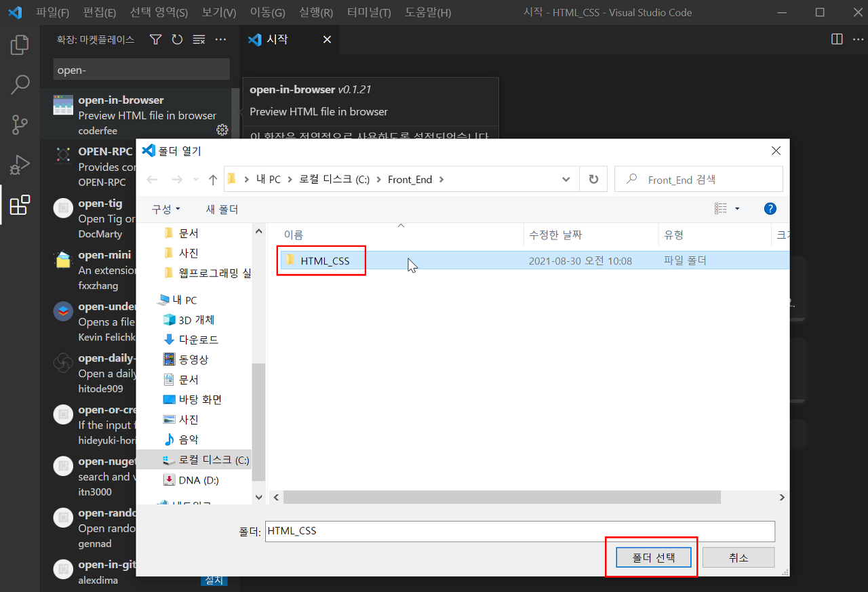Select 바탕 화면 in navigation tree
This screenshot has width=868, height=592.
click(193, 399)
